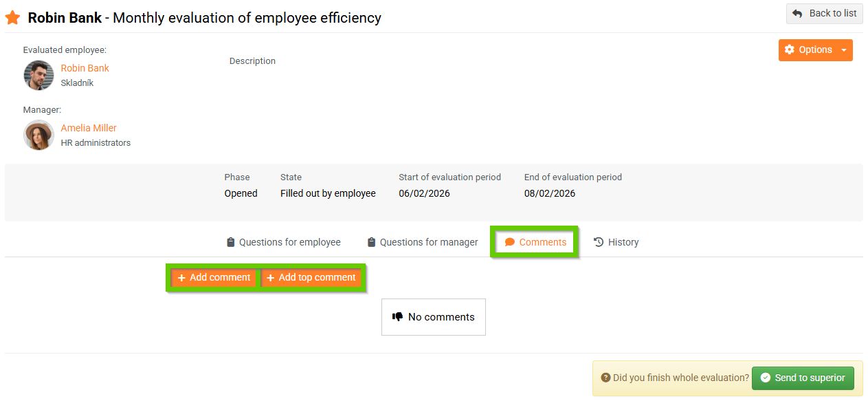Click the Back to list arrow icon

797,14
